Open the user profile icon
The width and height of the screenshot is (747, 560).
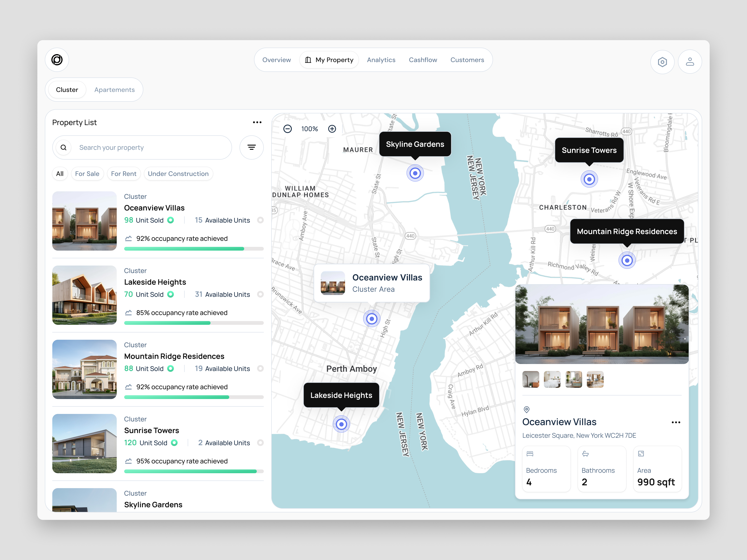(x=690, y=62)
